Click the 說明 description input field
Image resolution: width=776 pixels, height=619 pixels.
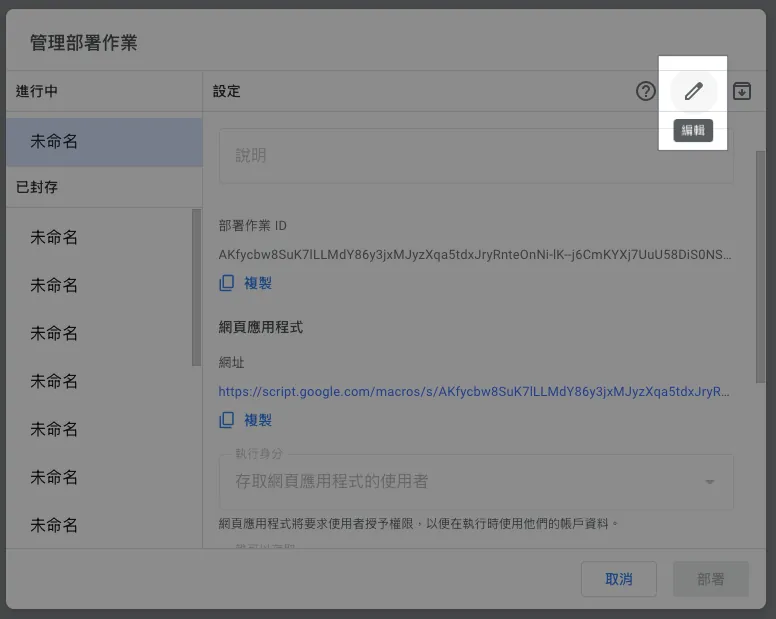click(x=475, y=156)
